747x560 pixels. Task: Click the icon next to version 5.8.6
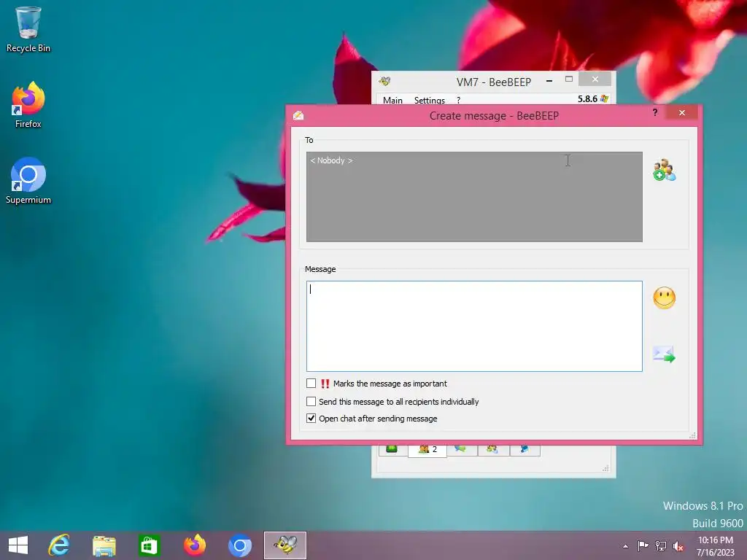[x=604, y=98]
